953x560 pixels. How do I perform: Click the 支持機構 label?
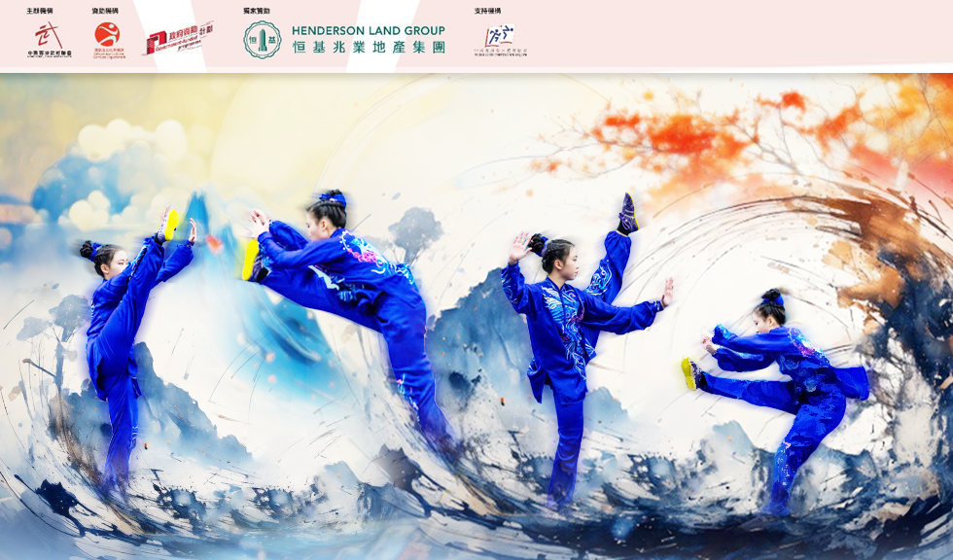pyautogui.click(x=487, y=11)
